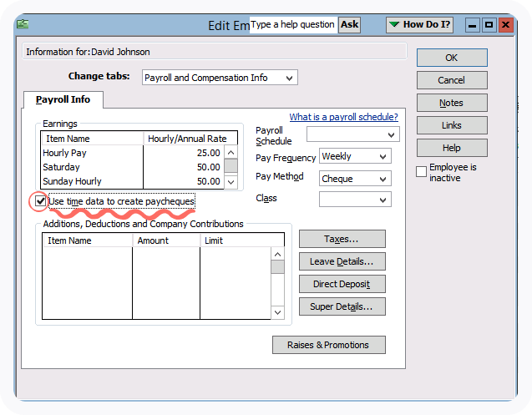
Task: Untick Use time data to create paycheques
Action: coord(40,201)
